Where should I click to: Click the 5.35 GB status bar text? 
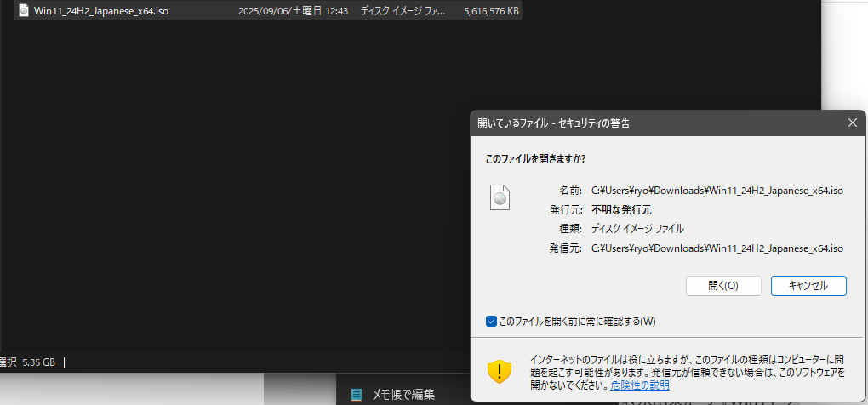click(39, 363)
